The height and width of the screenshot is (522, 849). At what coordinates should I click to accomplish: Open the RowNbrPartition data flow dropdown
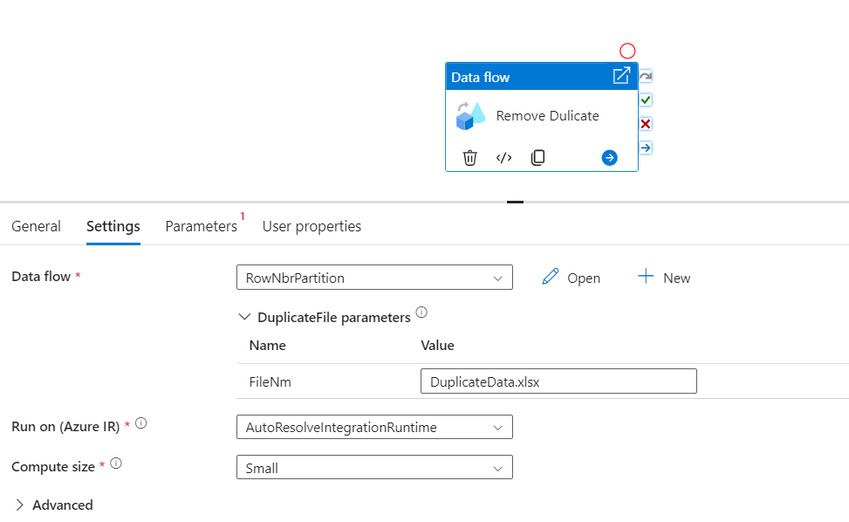coord(374,277)
